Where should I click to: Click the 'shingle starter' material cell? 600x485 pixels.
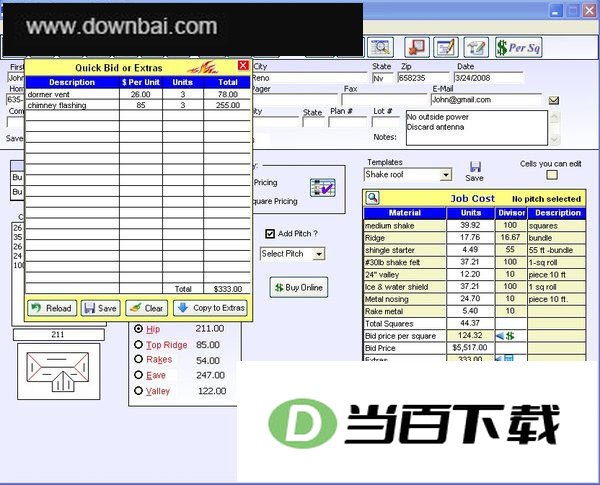tap(405, 250)
